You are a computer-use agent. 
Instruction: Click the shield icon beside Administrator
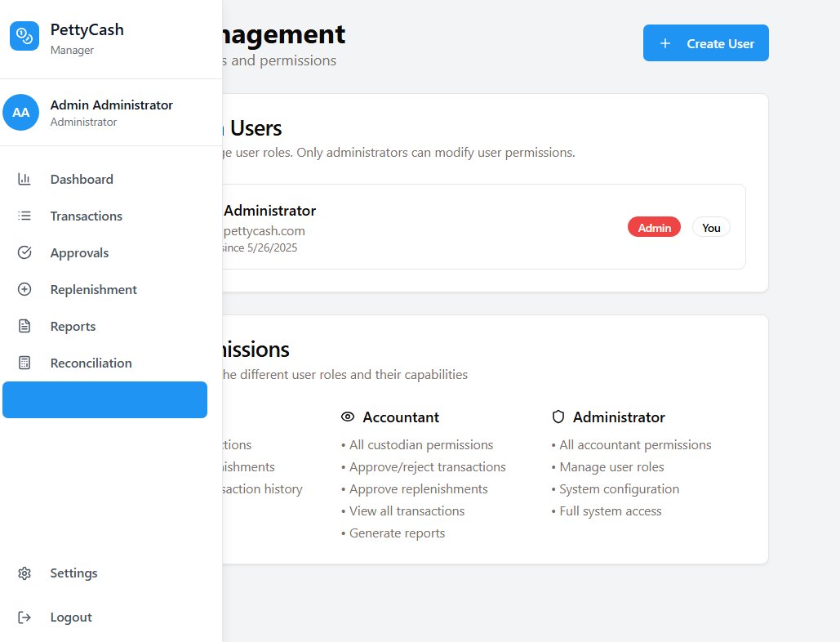[558, 417]
